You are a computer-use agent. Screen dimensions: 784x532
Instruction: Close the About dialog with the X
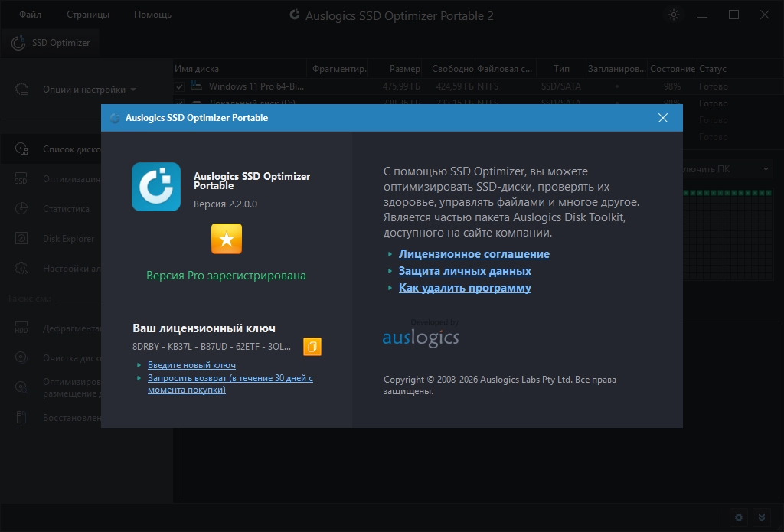663,118
